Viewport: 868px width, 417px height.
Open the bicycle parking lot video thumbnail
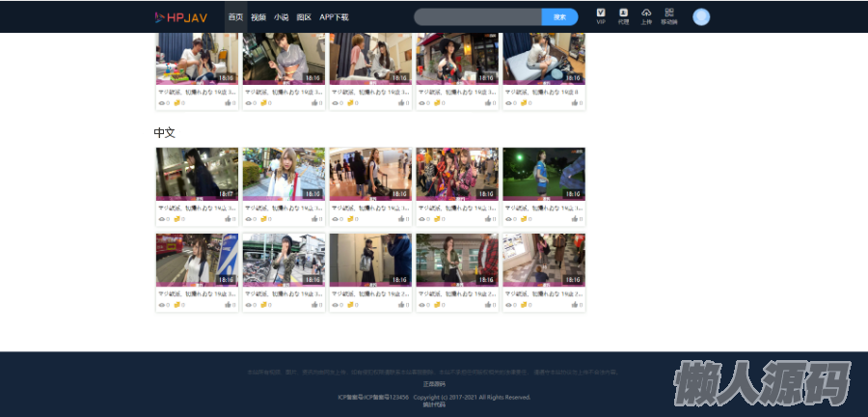point(284,260)
